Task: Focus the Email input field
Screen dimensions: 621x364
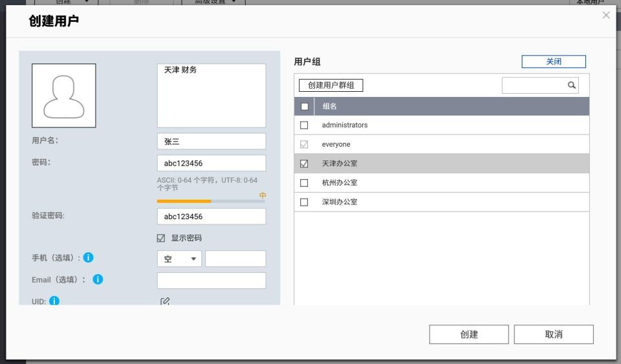Action: point(211,281)
